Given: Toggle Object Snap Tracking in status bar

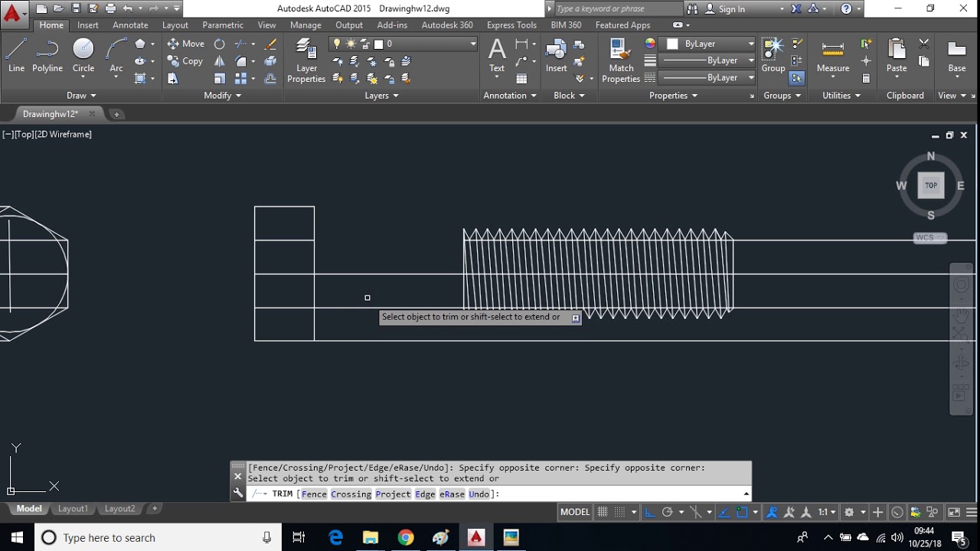Looking at the screenshot, I should [x=724, y=512].
